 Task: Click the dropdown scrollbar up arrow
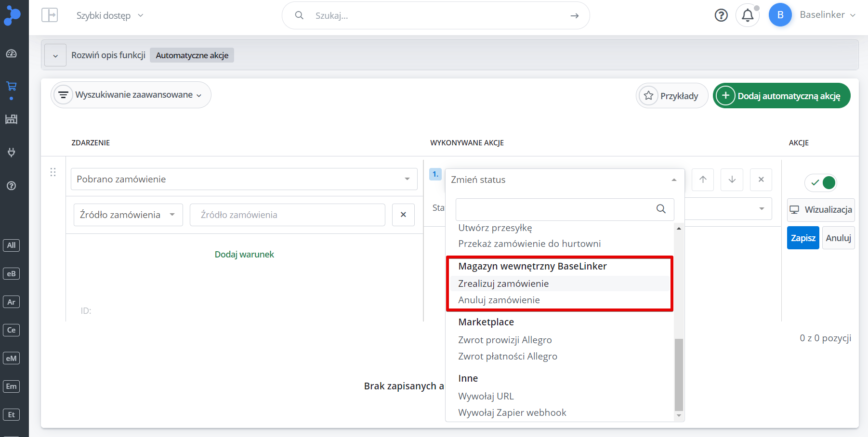[x=679, y=229]
